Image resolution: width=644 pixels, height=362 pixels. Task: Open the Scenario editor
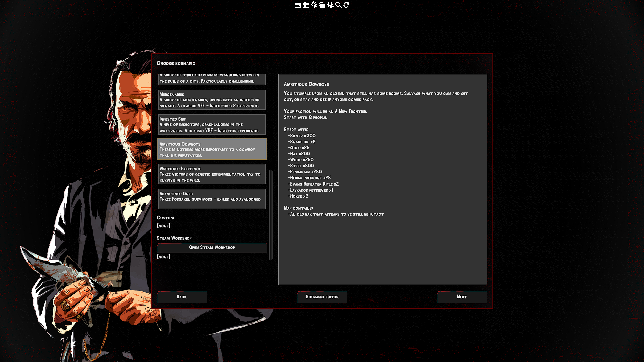pos(322,297)
